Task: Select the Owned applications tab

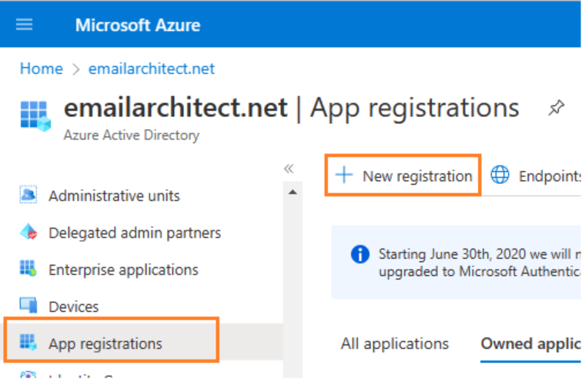Action: click(531, 344)
